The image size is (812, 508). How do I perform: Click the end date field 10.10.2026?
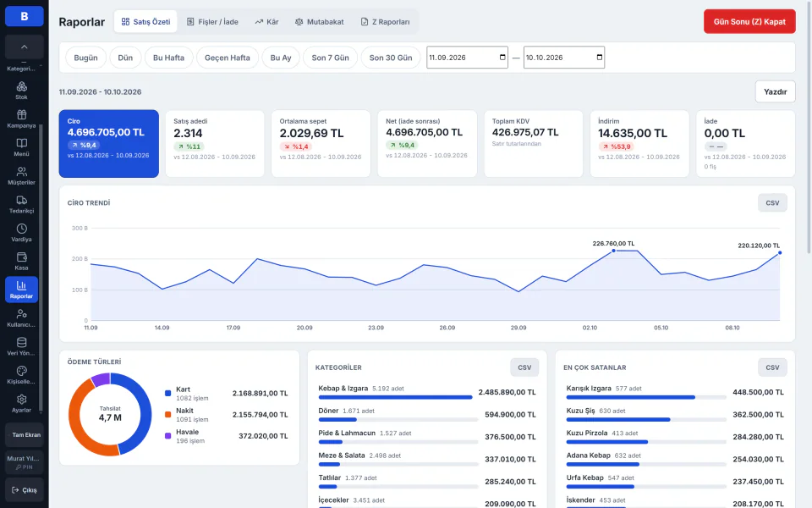(563, 58)
